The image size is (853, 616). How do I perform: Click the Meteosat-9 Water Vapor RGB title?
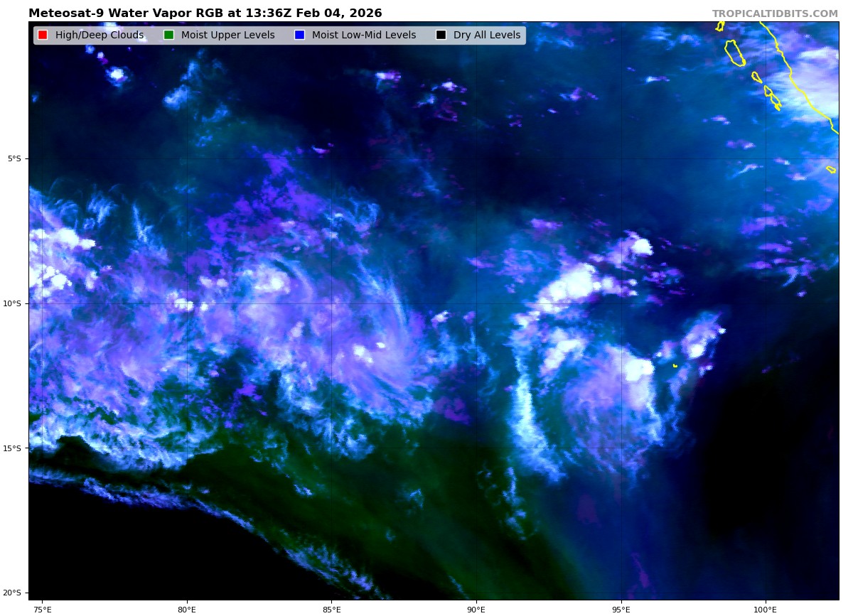point(205,13)
